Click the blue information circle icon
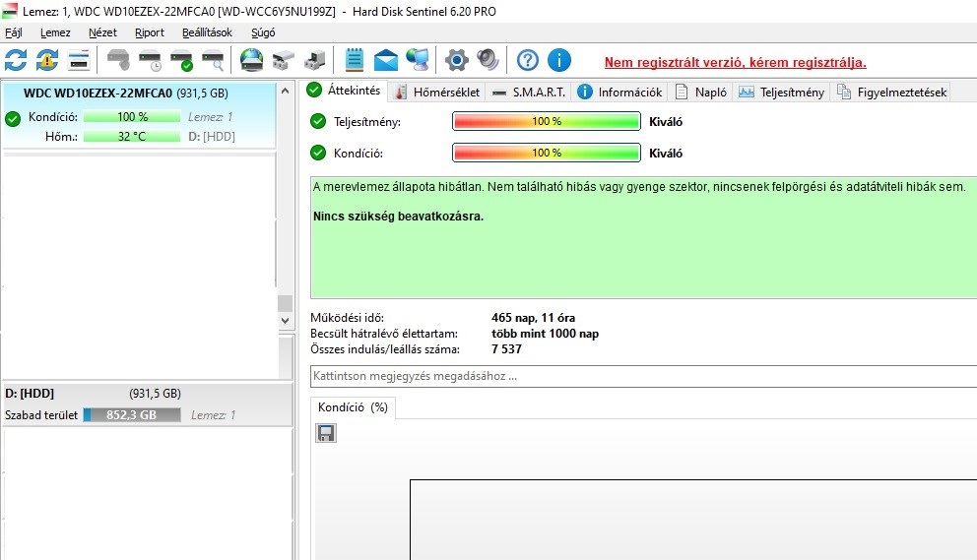Image resolution: width=977 pixels, height=560 pixels. 559,60
